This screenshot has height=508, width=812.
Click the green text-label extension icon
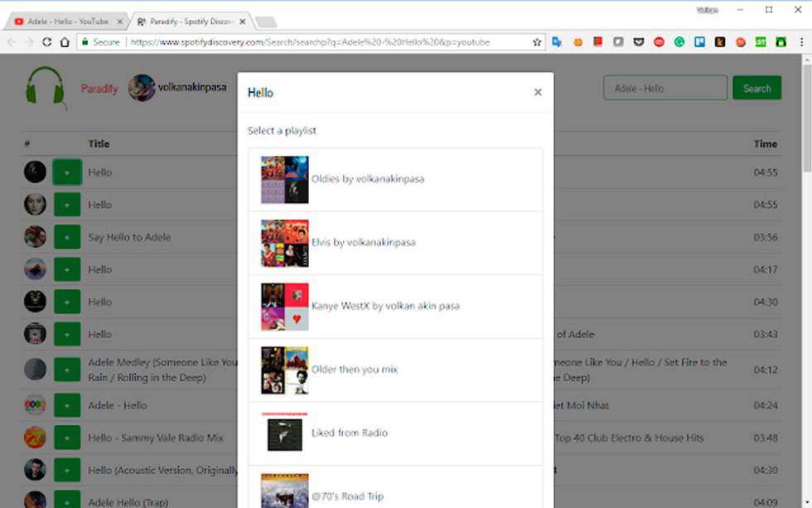coord(761,42)
